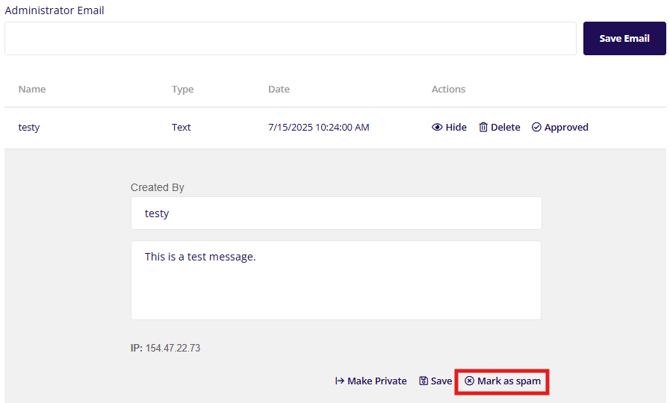Viewport: 670px width, 403px height.
Task: Click the Type column header
Action: coord(183,89)
